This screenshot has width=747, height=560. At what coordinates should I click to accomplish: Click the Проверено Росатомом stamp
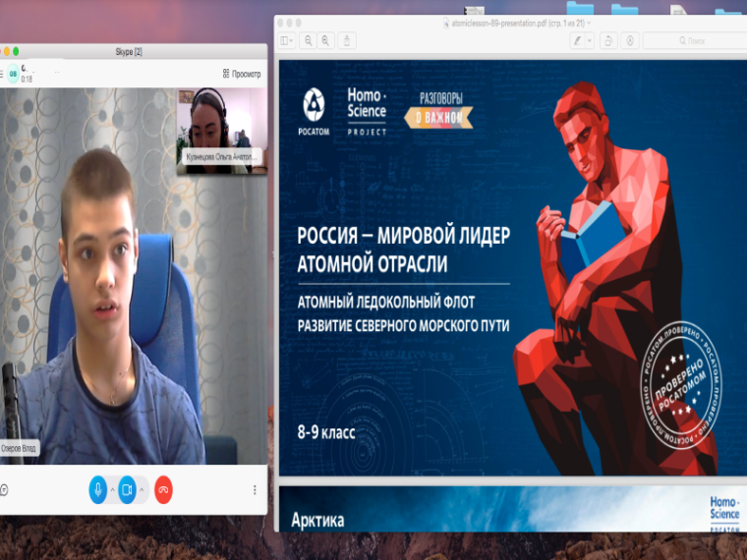pyautogui.click(x=680, y=386)
